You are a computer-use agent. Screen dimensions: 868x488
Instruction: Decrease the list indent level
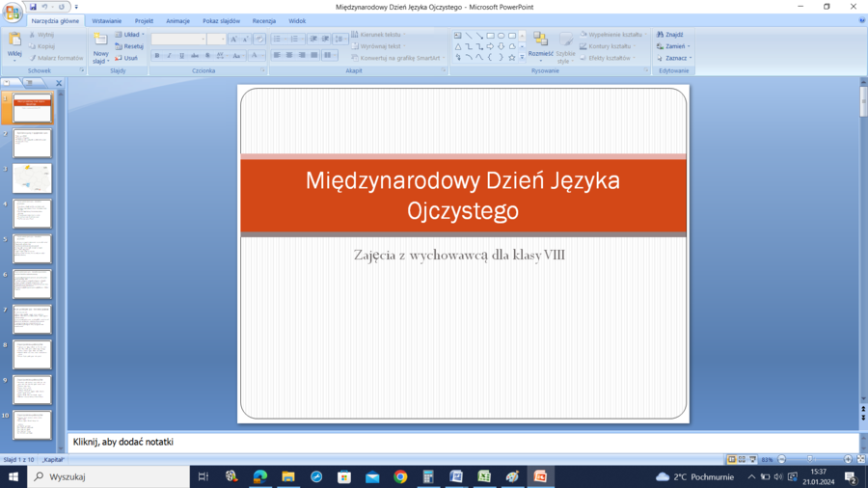tap(313, 40)
